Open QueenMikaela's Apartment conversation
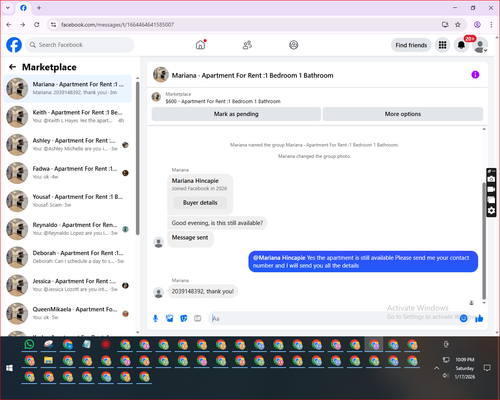Screen dimensions: 500x400 point(67,313)
